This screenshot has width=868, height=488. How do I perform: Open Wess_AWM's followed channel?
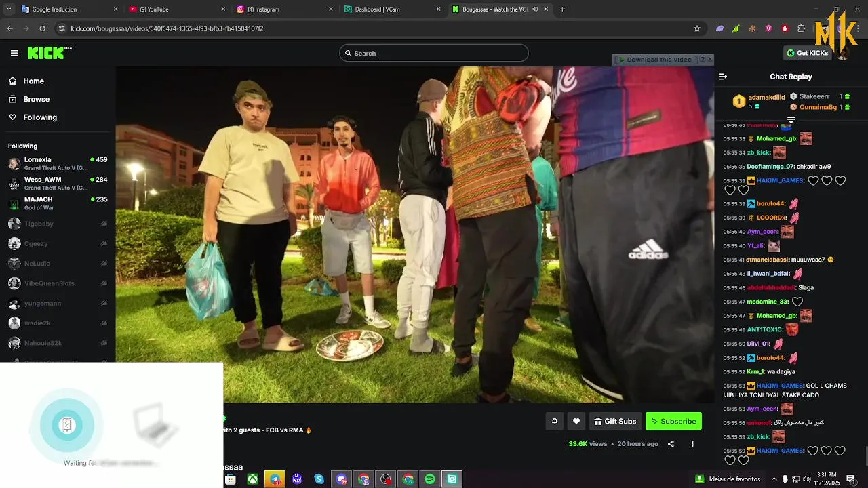[58, 183]
